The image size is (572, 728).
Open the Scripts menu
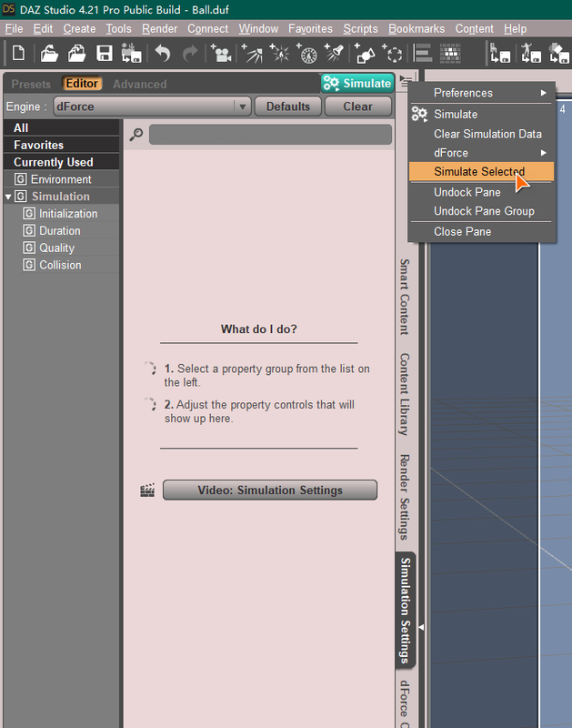tap(360, 29)
